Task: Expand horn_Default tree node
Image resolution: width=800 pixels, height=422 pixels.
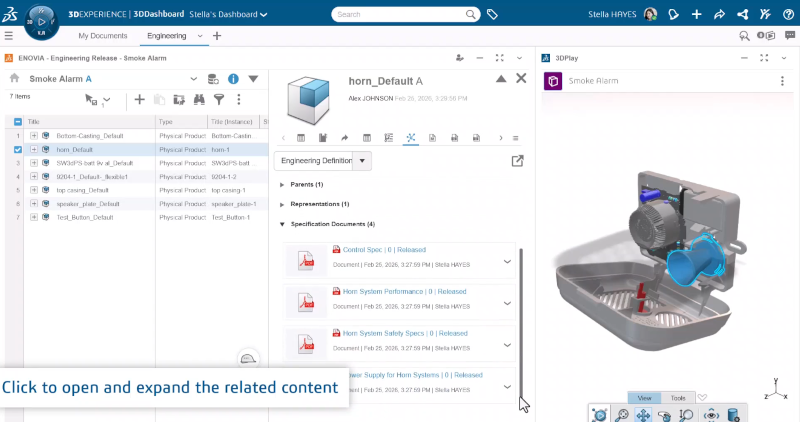Action: 34,150
